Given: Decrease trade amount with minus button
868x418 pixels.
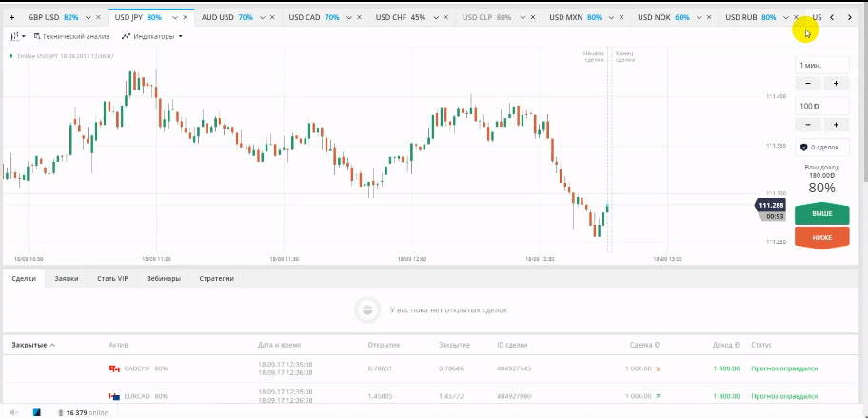Looking at the screenshot, I should [808, 125].
